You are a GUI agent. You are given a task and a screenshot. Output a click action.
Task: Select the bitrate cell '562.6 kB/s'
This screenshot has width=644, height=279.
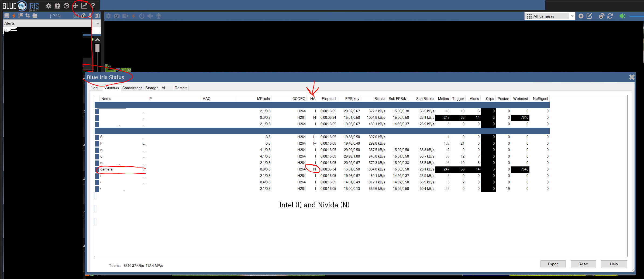pyautogui.click(x=377, y=189)
